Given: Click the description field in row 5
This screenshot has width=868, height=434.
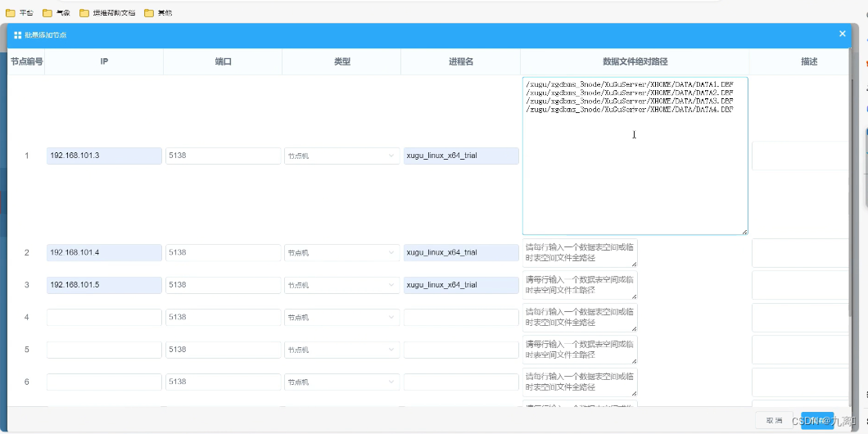Looking at the screenshot, I should point(801,350).
